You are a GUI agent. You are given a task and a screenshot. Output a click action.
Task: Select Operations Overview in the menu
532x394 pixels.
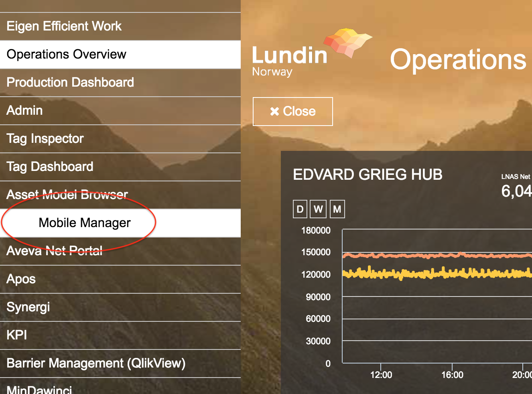[120, 55]
